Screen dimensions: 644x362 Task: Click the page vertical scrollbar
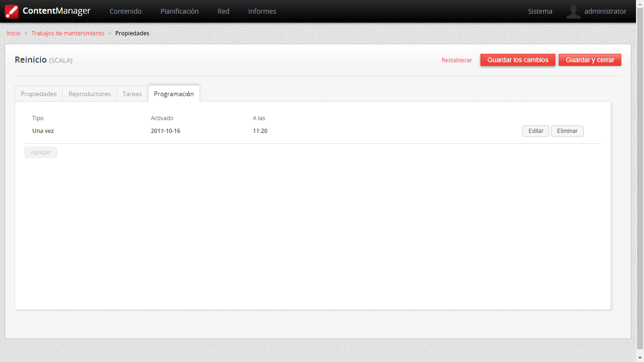click(640, 179)
